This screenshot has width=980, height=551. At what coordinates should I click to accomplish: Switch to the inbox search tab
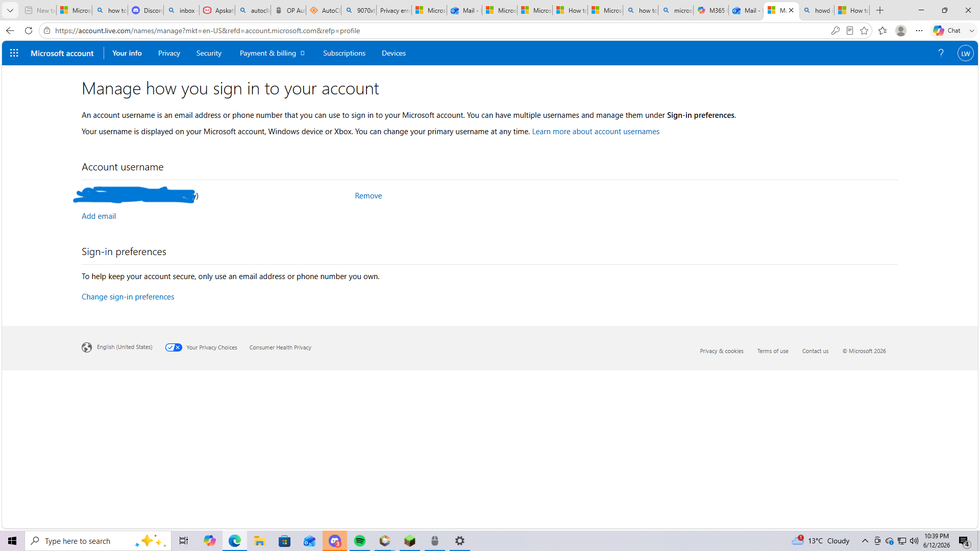(x=182, y=10)
